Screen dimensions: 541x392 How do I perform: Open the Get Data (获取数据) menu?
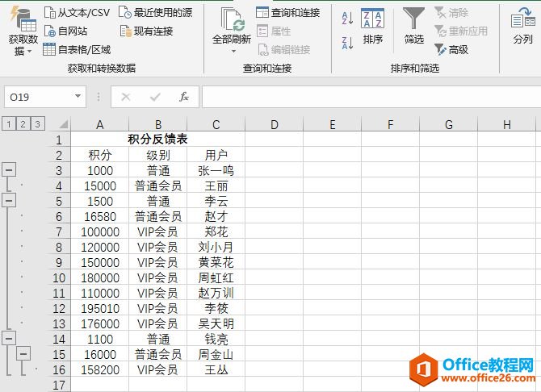pos(23,31)
